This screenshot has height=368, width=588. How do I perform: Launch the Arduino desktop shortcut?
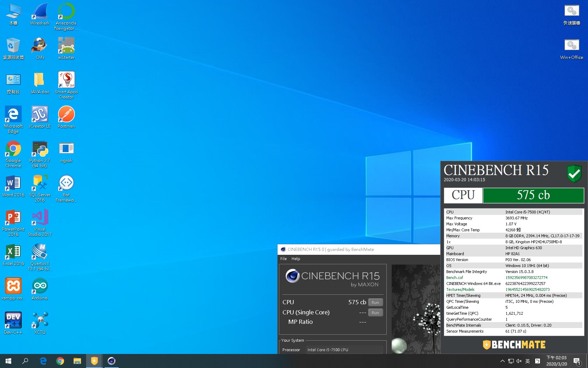(40, 289)
